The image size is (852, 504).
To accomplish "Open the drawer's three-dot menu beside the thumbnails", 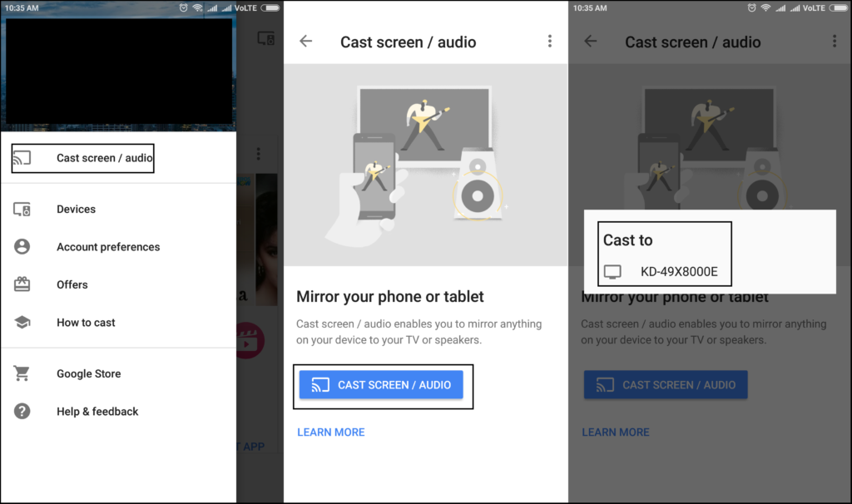I will [258, 153].
